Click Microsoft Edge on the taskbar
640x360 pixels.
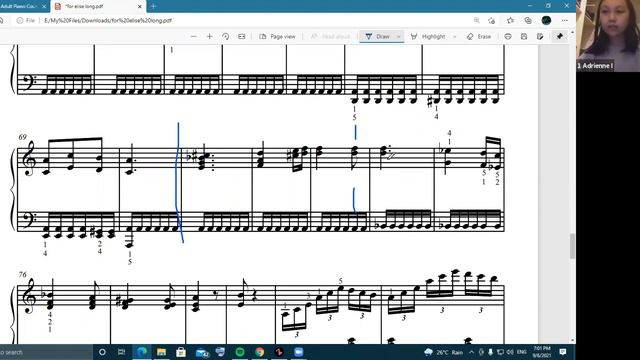tap(142, 352)
